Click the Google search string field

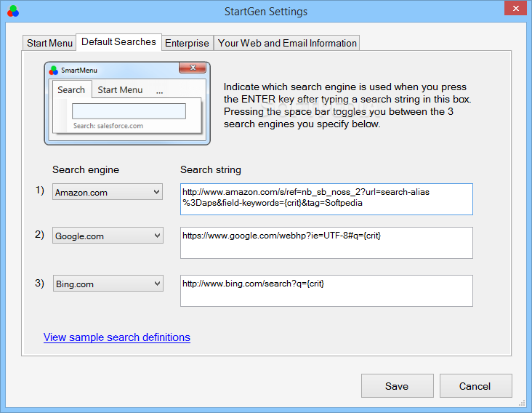326,243
